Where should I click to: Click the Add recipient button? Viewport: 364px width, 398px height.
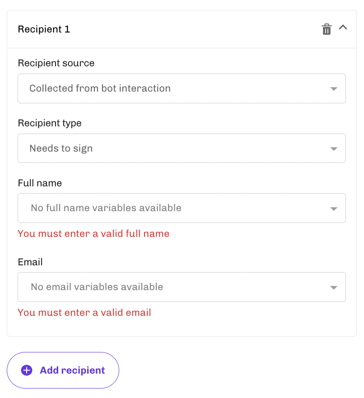click(63, 370)
